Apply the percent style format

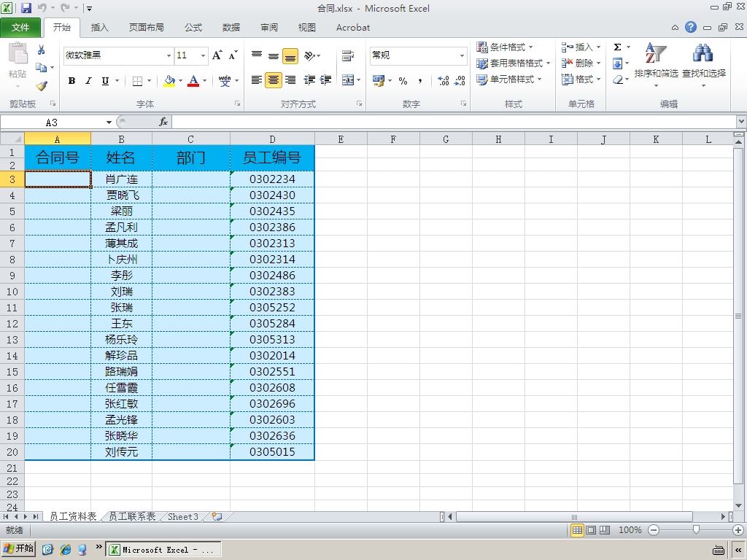point(403,81)
